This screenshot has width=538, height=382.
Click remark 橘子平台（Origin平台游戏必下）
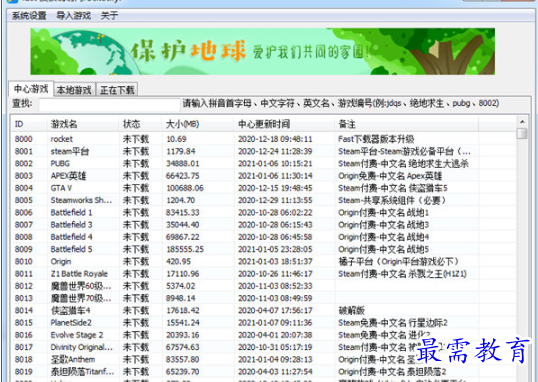[399, 262]
